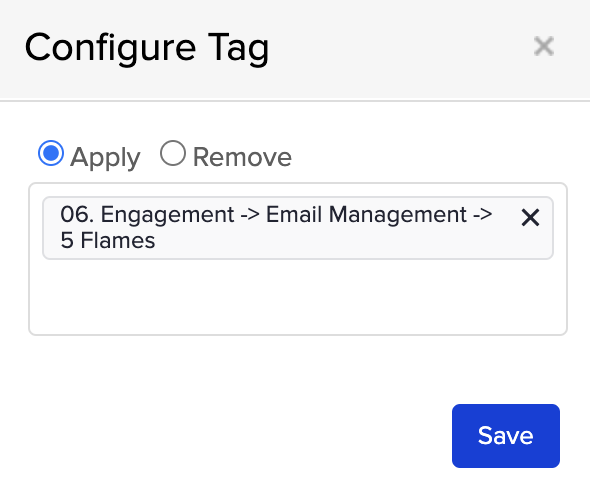
Task: Click the '5 Flames' text in chip
Action: pos(108,240)
